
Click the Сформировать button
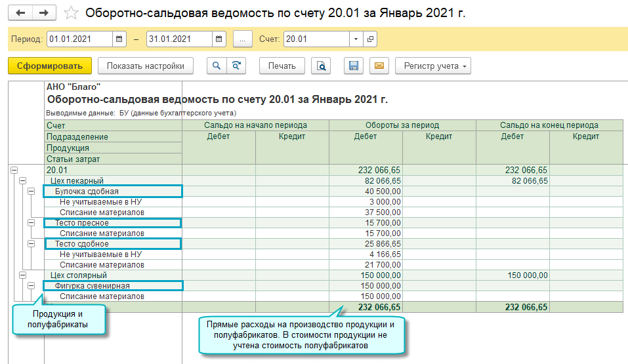pyautogui.click(x=50, y=66)
